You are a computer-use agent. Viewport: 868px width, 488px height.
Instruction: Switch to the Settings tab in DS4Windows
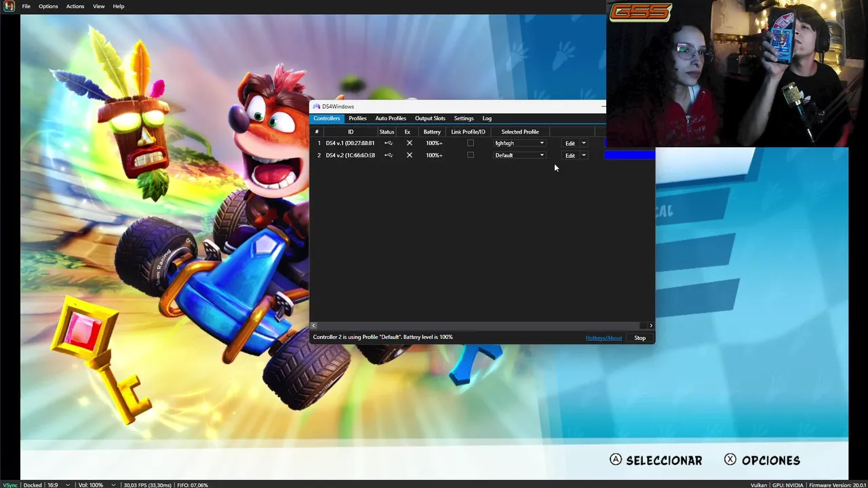[x=464, y=118]
